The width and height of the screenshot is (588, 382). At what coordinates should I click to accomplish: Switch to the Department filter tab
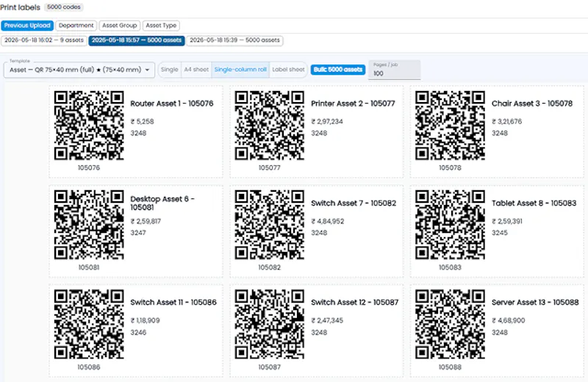coord(76,26)
